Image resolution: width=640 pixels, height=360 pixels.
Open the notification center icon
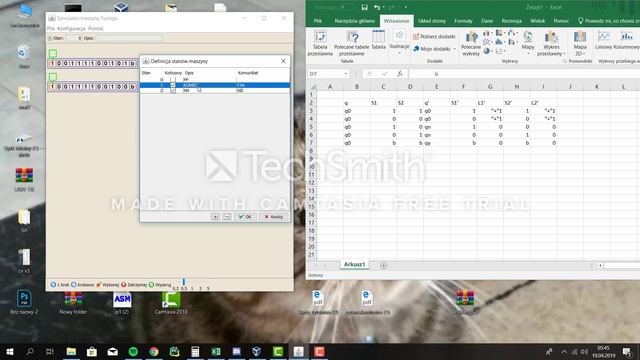627,351
